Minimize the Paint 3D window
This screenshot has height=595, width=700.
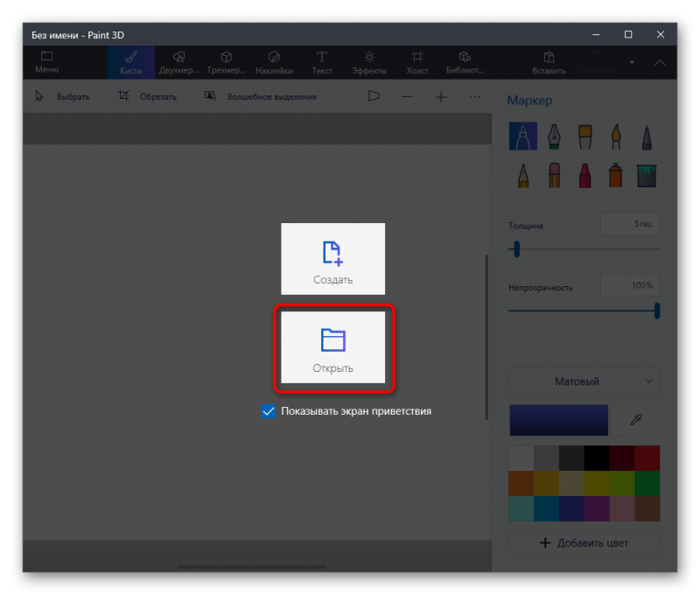click(x=596, y=34)
